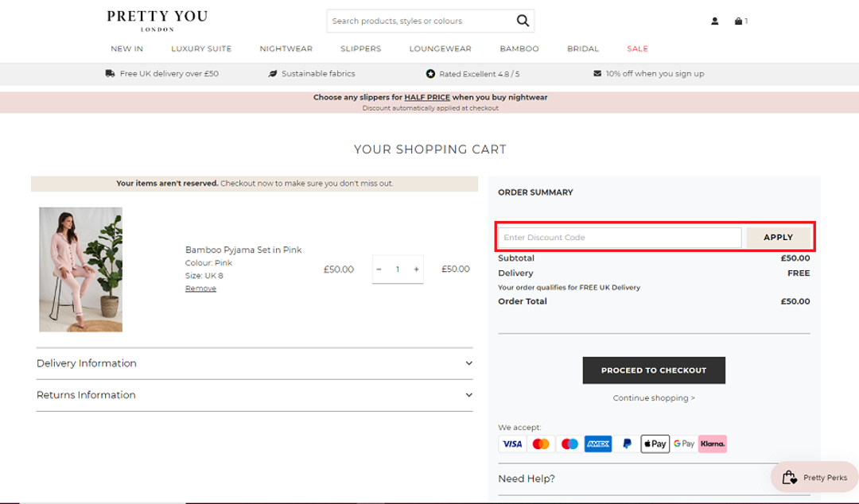
Task: Click the Apple Pay icon
Action: [655, 444]
